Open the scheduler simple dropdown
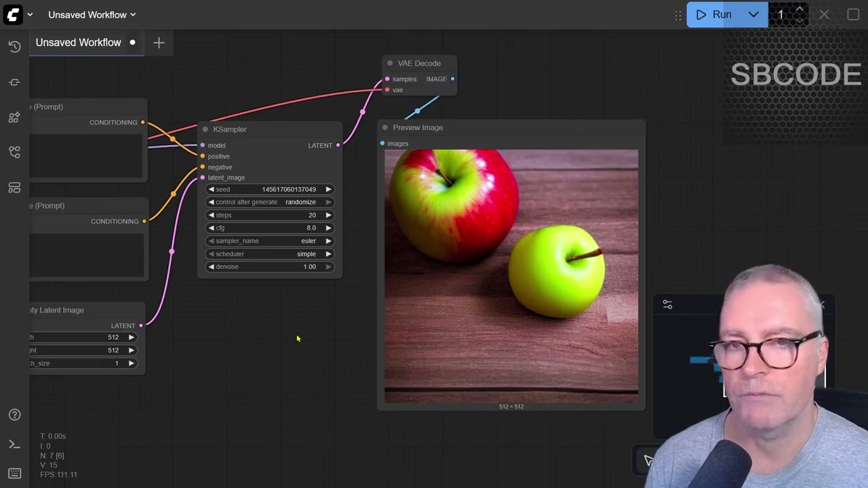 270,253
